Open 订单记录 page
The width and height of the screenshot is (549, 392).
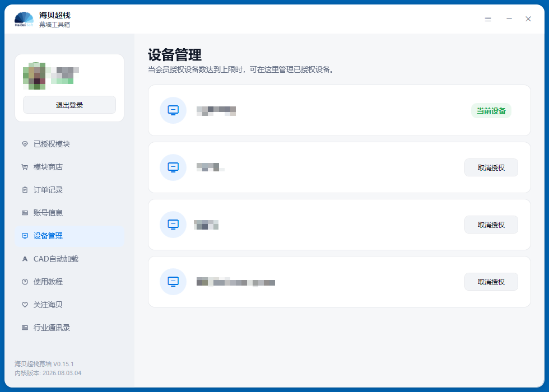[69, 190]
